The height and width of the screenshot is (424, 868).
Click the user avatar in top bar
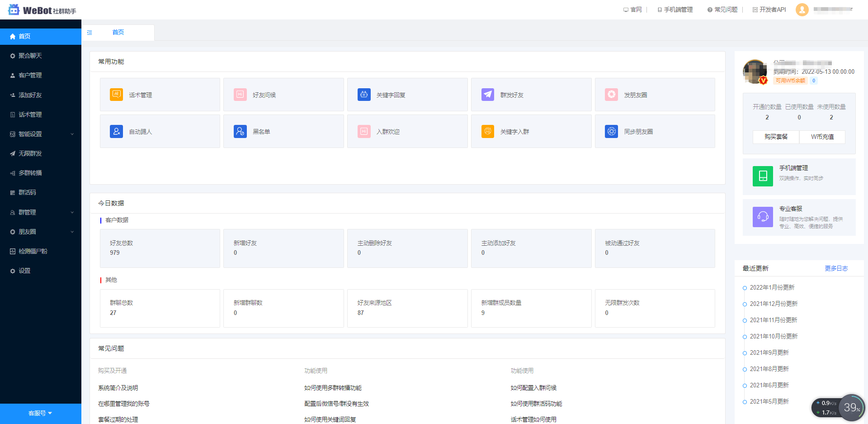[x=802, y=10]
